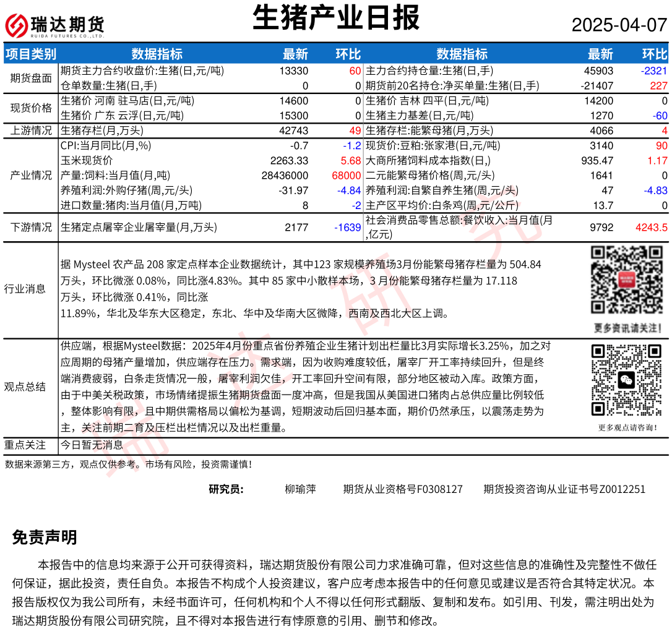
Task: Select the sow inventory value 4066
Action: 601,131
